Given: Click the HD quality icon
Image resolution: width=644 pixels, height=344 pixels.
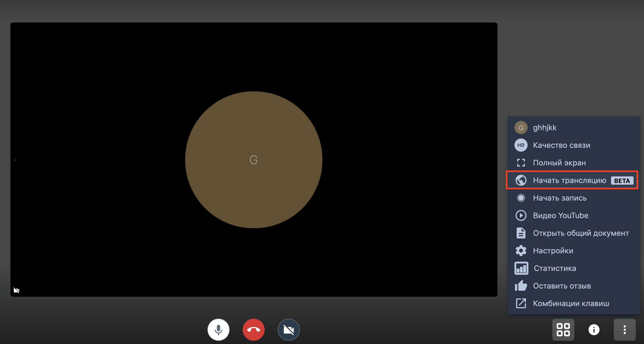Looking at the screenshot, I should [521, 145].
